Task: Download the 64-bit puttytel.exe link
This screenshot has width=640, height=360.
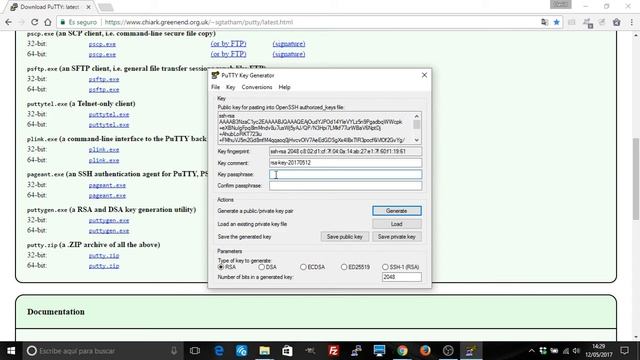Action: click(109, 125)
